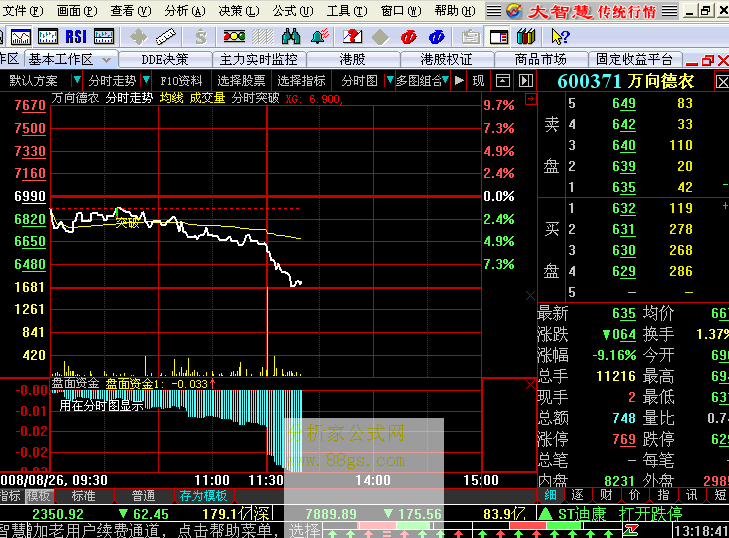Viewport: 729px width, 538px height.
Task: Open the 分析(A) menu
Action: pos(185,11)
